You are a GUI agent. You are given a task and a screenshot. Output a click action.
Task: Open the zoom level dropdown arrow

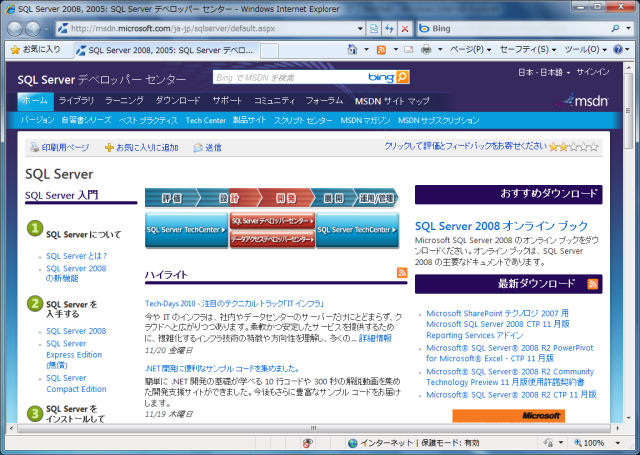click(x=618, y=443)
